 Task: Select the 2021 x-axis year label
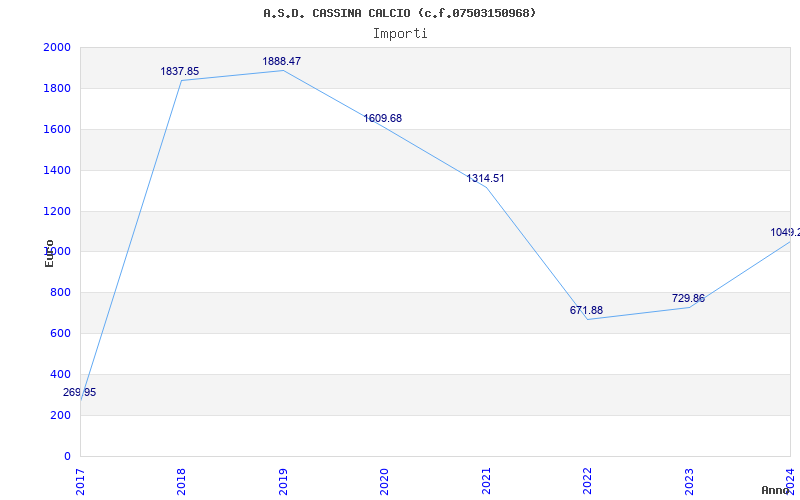486,481
